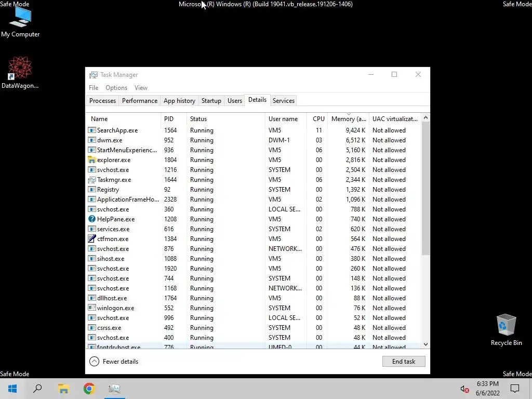Open the Options menu
This screenshot has width=532, height=399.
(116, 87)
